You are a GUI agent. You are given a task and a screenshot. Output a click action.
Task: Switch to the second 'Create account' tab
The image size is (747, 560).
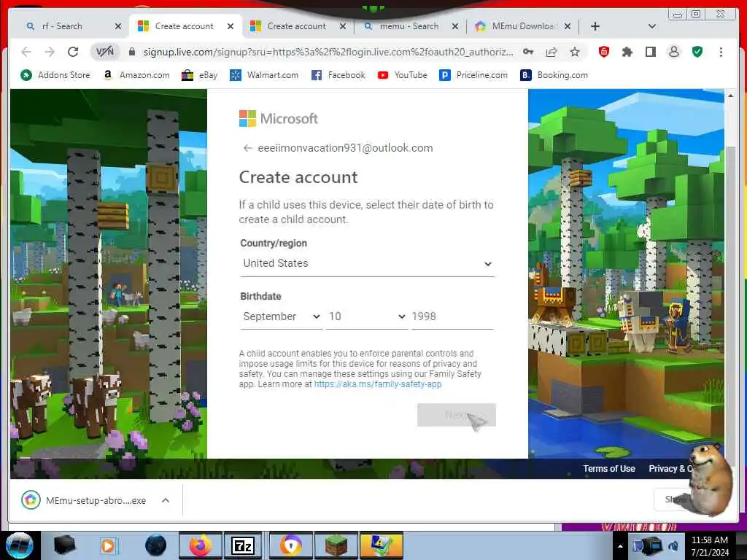coord(297,26)
